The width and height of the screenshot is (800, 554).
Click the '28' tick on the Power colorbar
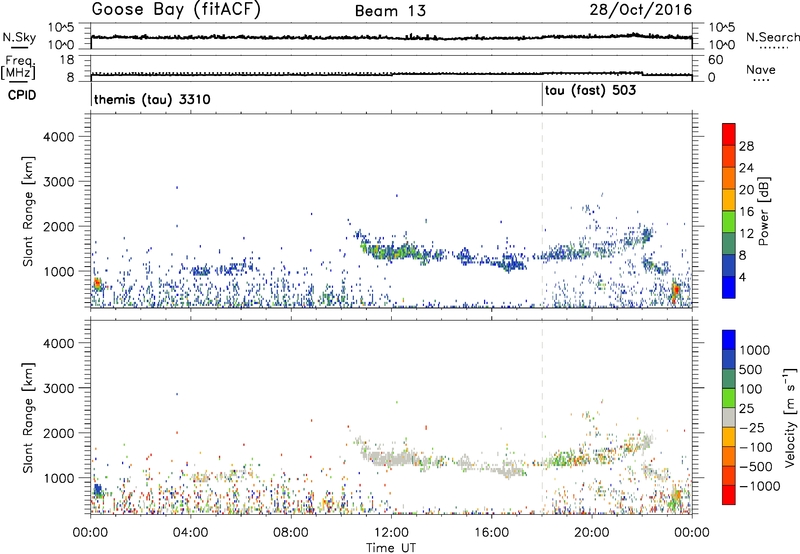(x=746, y=146)
